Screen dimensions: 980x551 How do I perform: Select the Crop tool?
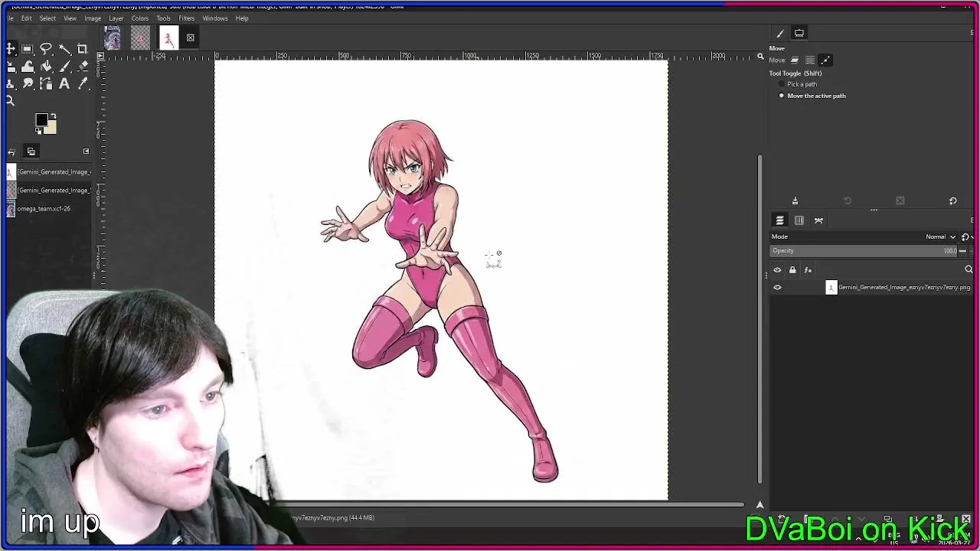(x=83, y=49)
